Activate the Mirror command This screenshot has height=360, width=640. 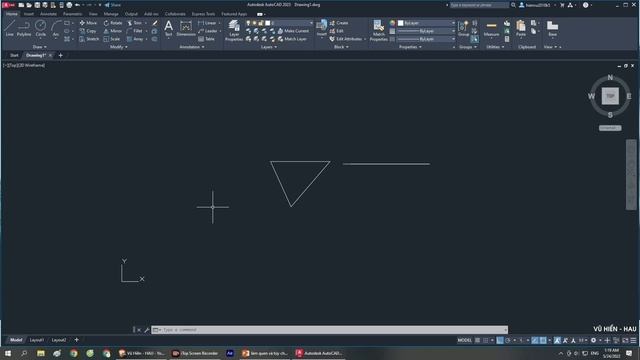[113, 31]
